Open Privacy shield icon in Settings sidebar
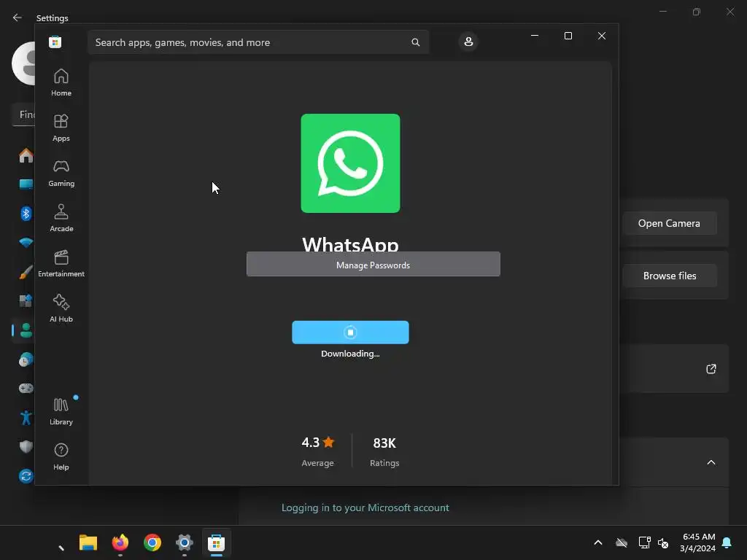The image size is (747, 560). [26, 447]
